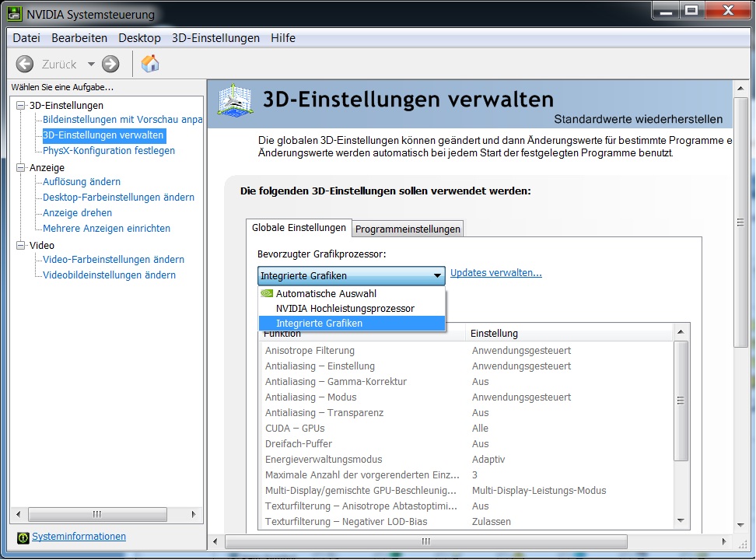Open the Bearbeiten menu
The height and width of the screenshot is (560, 756).
79,38
